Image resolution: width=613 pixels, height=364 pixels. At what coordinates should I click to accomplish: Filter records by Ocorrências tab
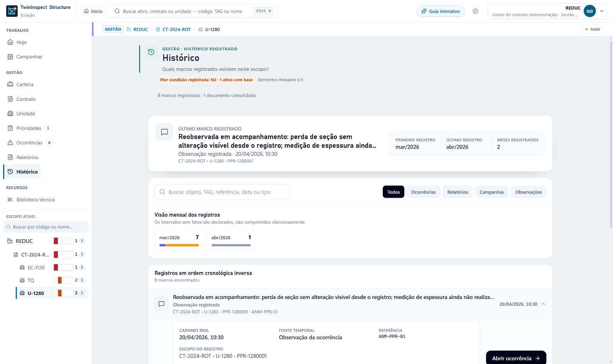(423, 192)
